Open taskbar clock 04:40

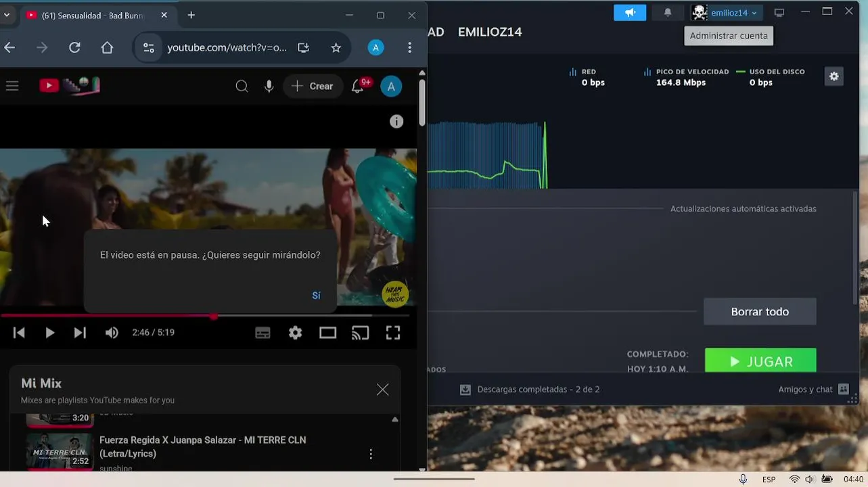[853, 479]
